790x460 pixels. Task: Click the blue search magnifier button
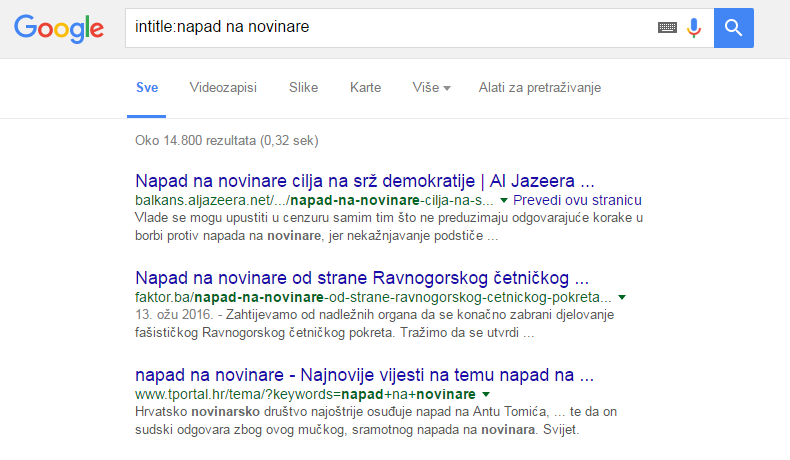pos(734,28)
